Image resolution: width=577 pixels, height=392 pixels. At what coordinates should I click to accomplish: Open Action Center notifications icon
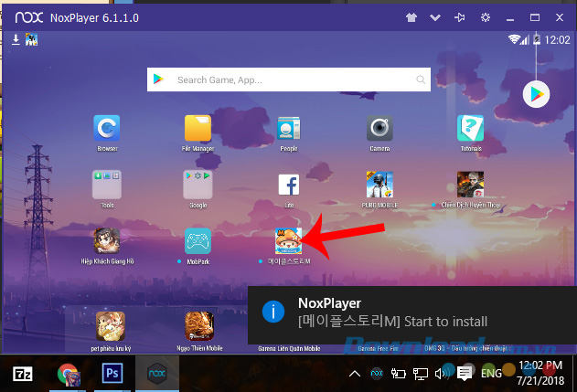(x=465, y=374)
